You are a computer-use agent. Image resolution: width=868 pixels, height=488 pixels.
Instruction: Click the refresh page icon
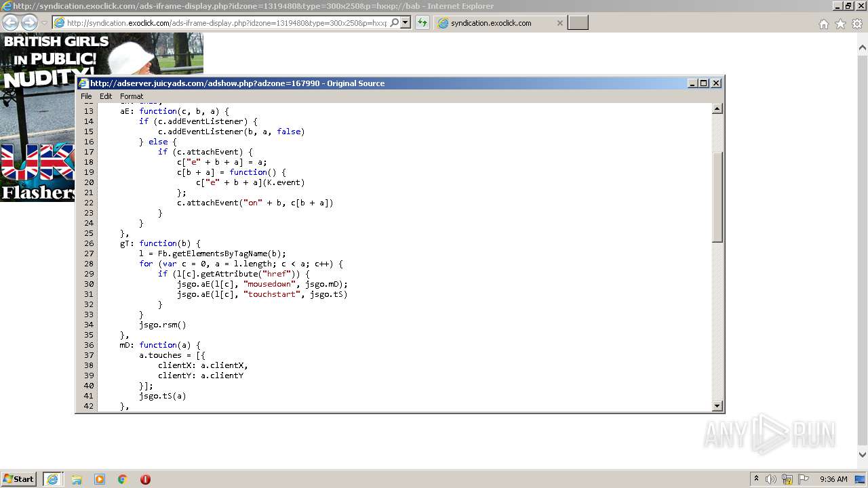(422, 22)
